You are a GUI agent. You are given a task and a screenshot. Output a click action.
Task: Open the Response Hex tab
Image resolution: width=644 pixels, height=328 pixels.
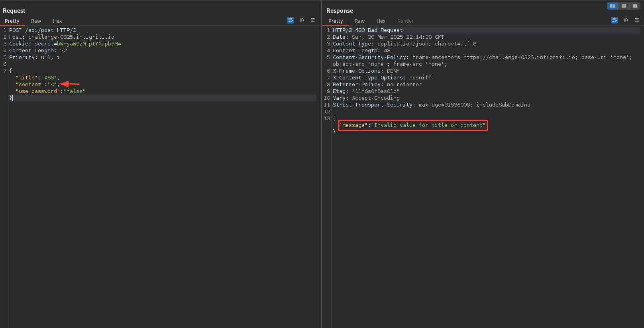pyautogui.click(x=381, y=21)
